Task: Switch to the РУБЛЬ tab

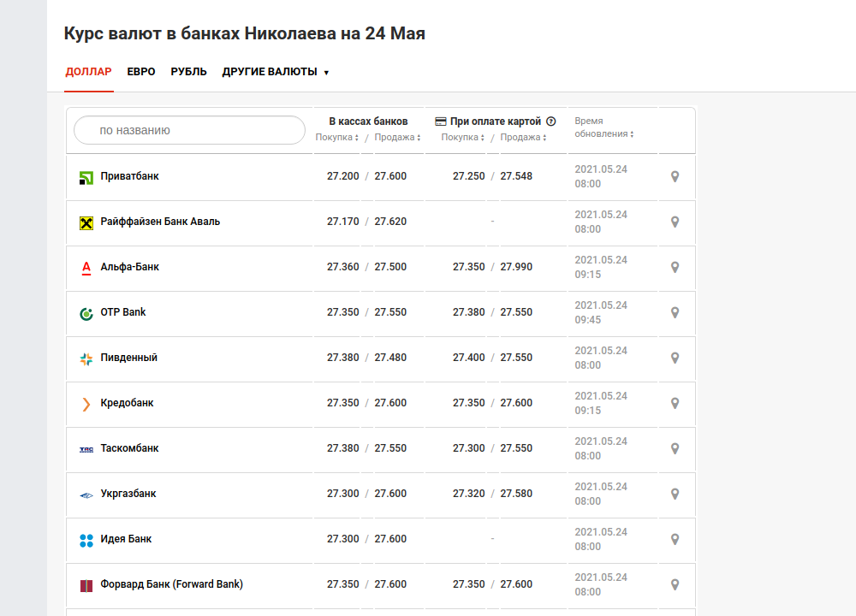Action: tap(188, 72)
